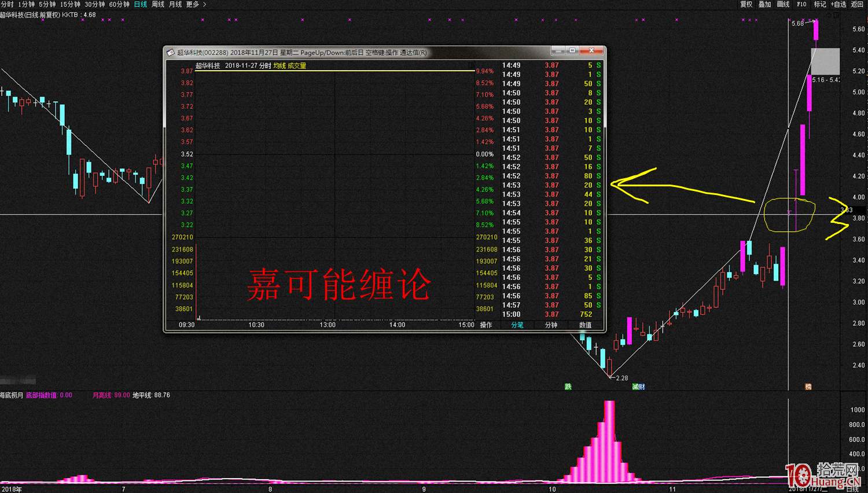868x493 pixels.
Task: Open the 复权 adjustment menu
Action: (746, 4)
